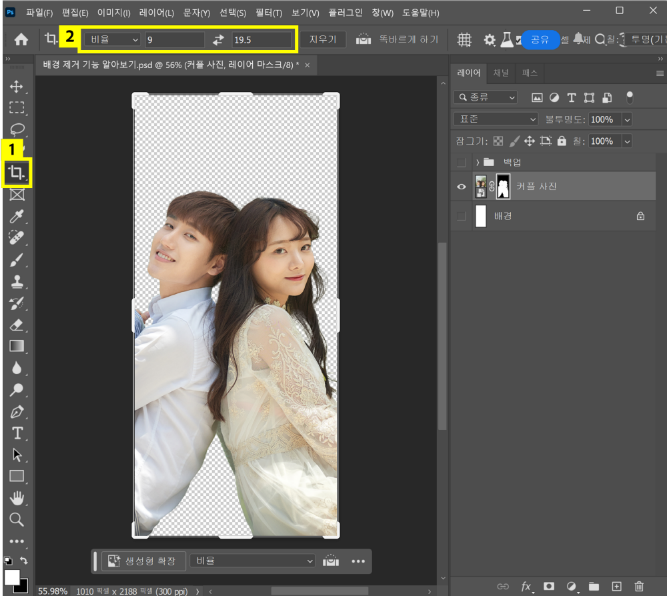This screenshot has height=596, width=667.
Task: Select the Hand tool
Action: pos(17,498)
